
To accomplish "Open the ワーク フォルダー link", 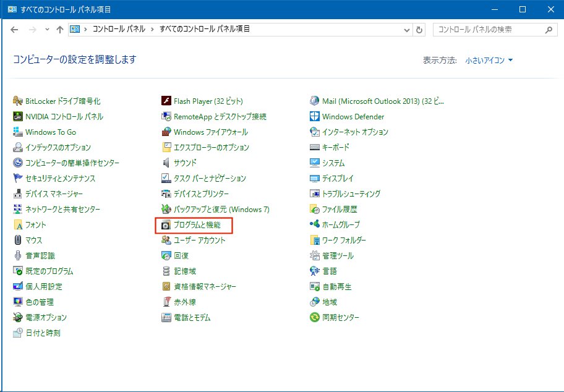I will (344, 241).
